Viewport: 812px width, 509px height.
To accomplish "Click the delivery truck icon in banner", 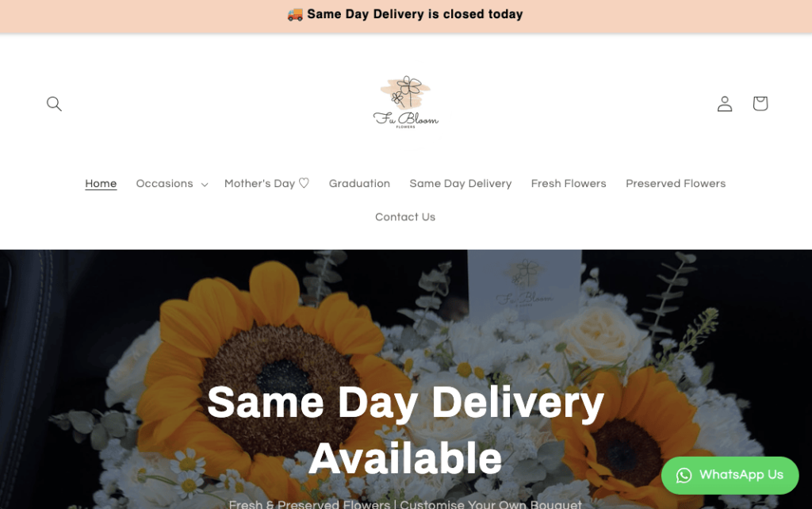I will [x=295, y=14].
